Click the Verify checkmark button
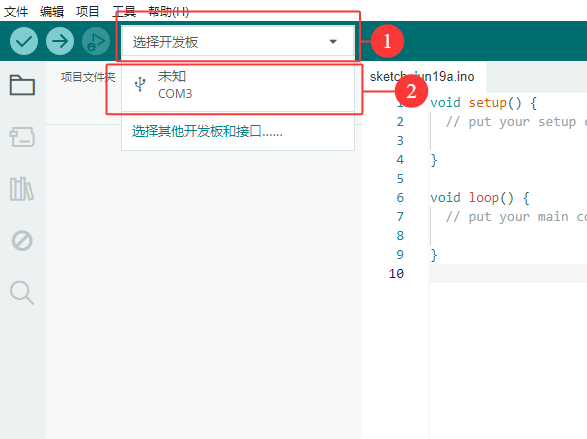 click(x=24, y=41)
